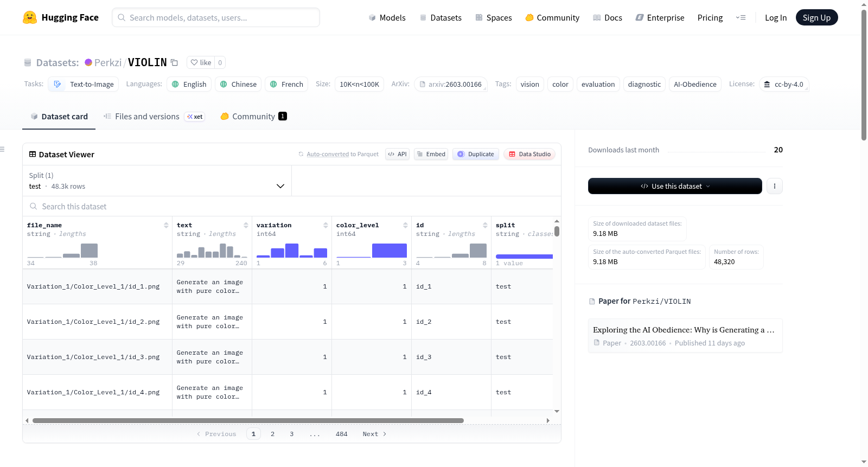Click the Search this dataset field
This screenshot has height=467, width=868.
292,206
